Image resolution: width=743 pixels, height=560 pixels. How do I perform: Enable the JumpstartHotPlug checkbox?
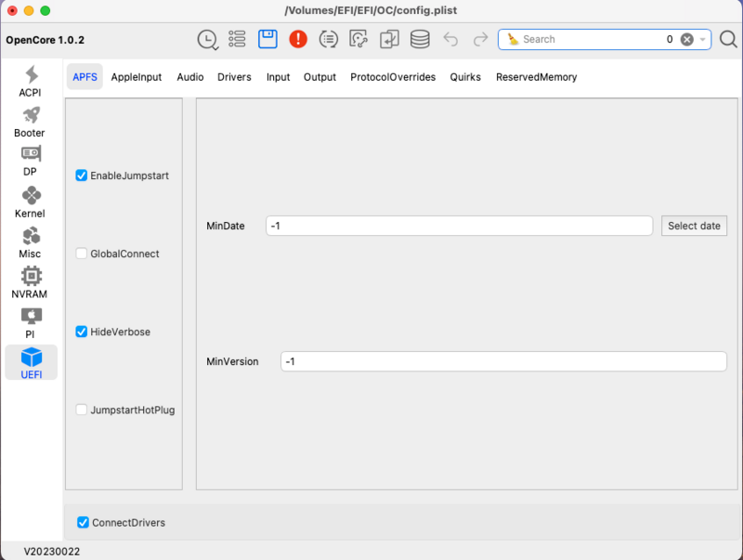tap(82, 410)
